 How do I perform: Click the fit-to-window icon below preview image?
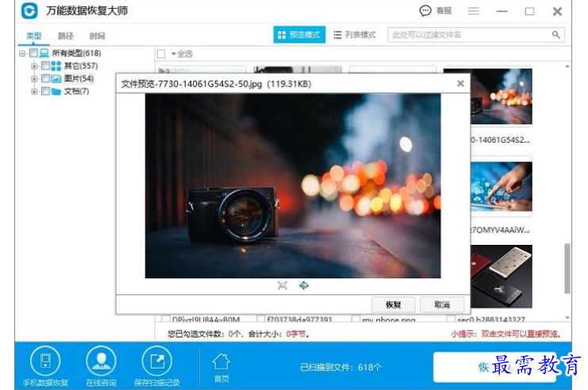tap(282, 285)
